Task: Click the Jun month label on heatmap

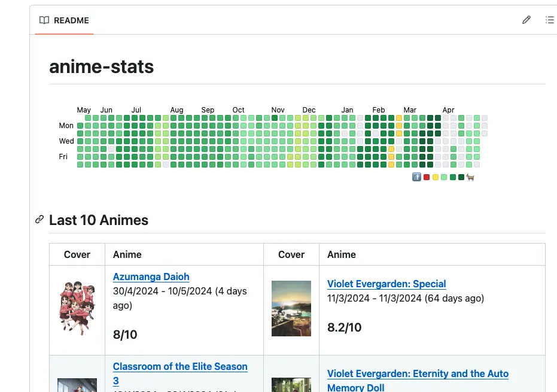Action: tap(106, 110)
